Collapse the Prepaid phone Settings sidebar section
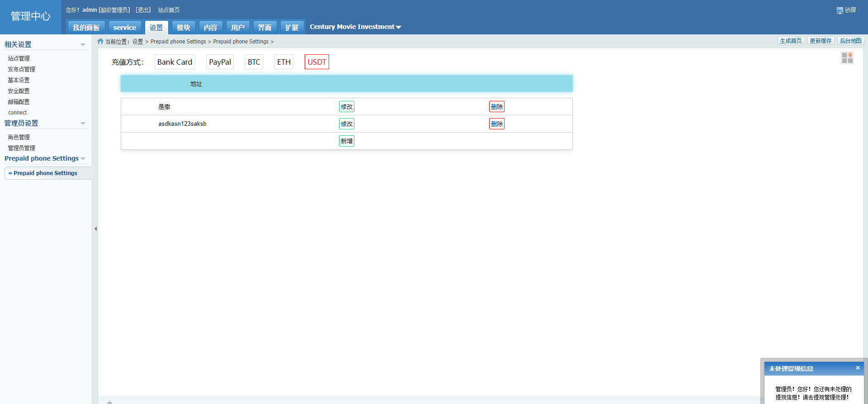Viewport: 868px width, 404px height. 83,159
